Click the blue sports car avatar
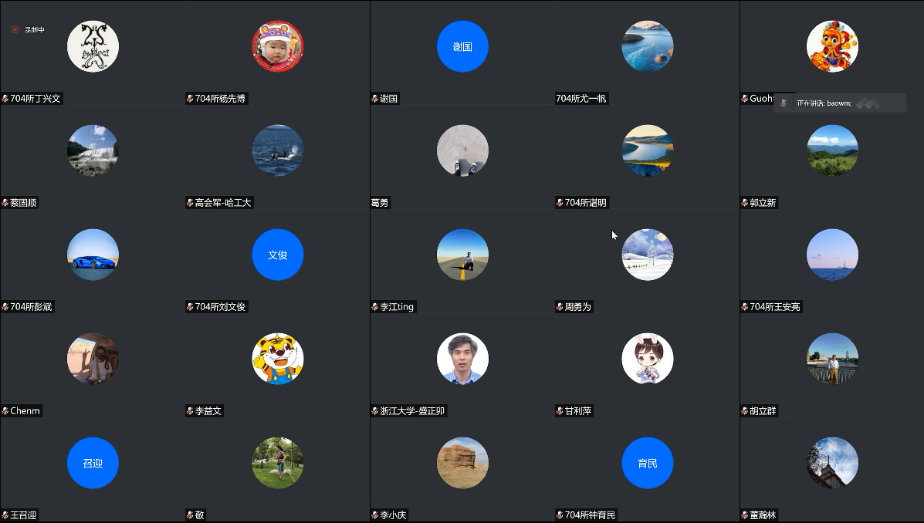 [92, 255]
